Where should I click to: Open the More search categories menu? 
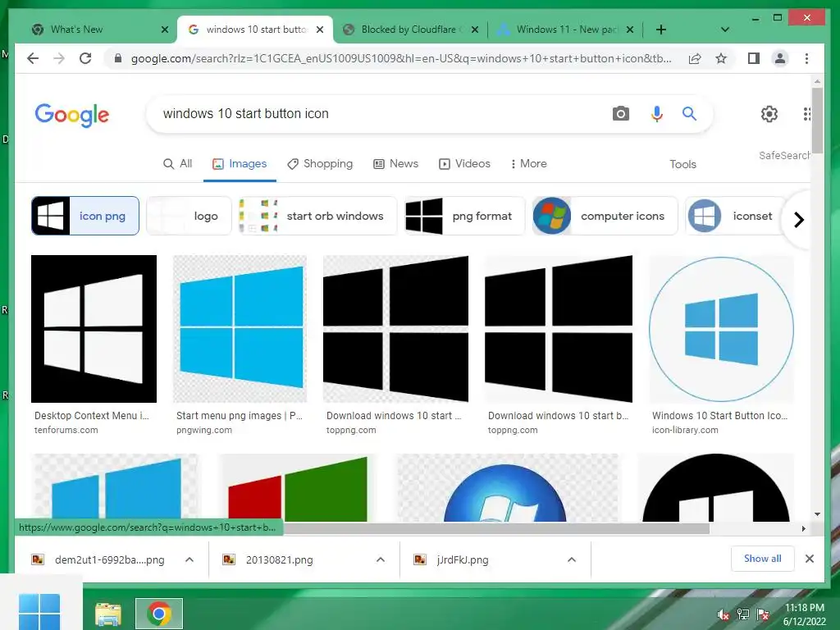(529, 163)
